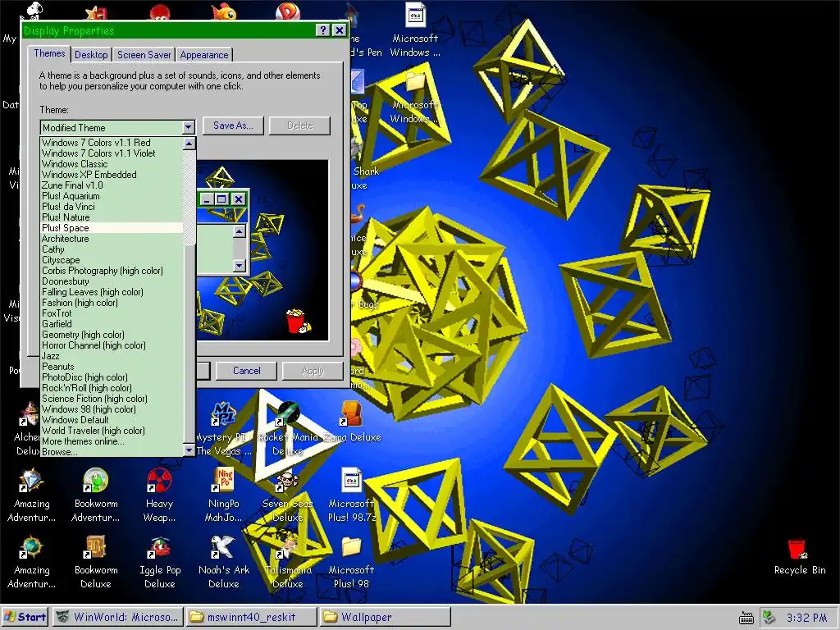
Task: Open Microsoft Plus! 98.7z file icon
Action: pos(351,481)
